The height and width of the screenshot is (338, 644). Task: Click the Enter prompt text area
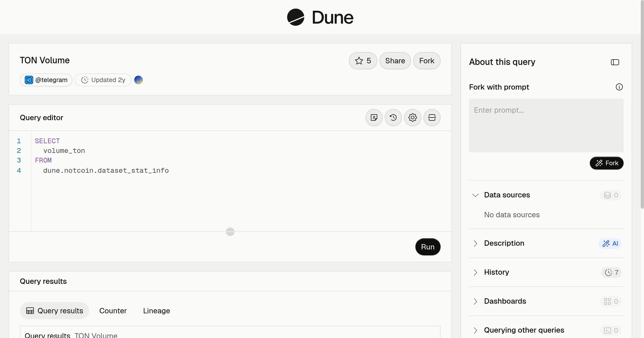pos(546,126)
